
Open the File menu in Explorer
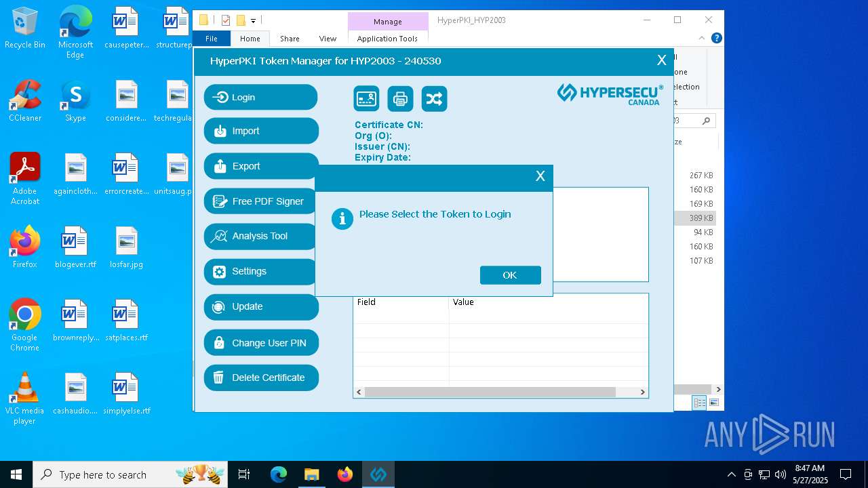[212, 39]
